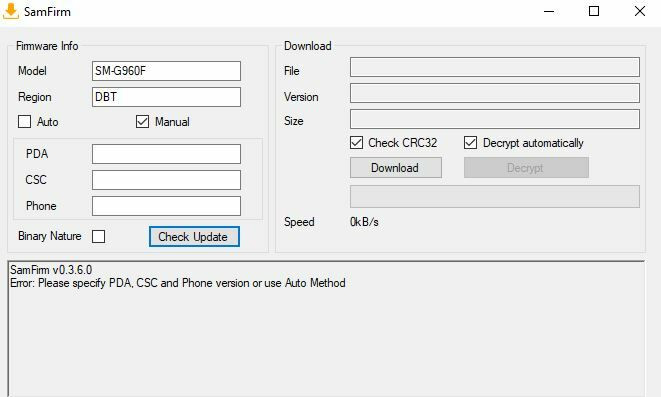Toggle Decrypt automatically checkbox
This screenshot has height=397, width=661.
point(470,143)
